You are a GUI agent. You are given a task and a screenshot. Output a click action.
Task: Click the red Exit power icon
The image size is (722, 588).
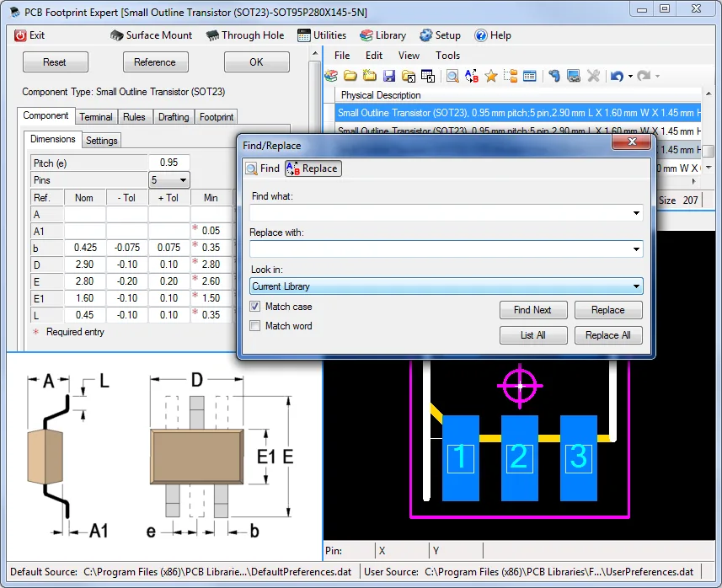20,35
